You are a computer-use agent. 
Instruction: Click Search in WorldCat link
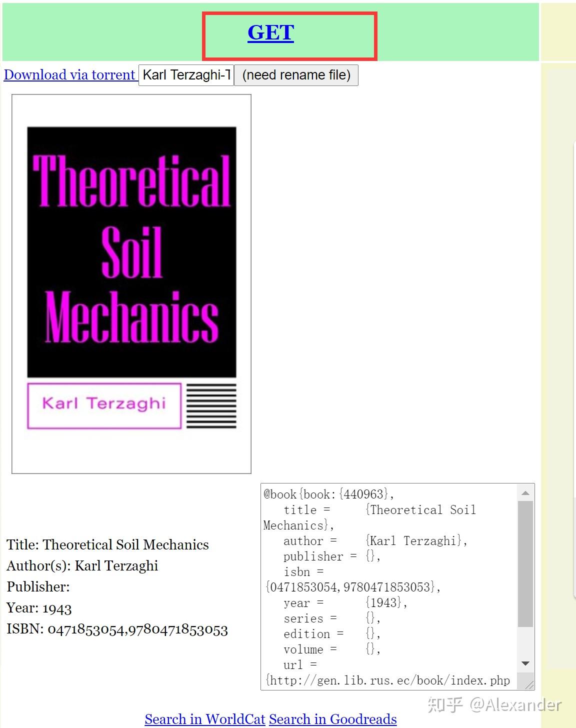[x=205, y=719]
